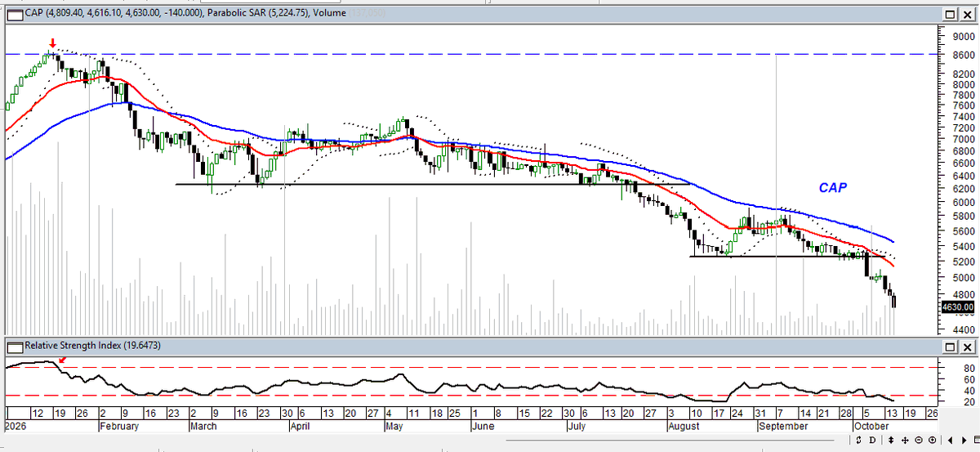This screenshot has width=980, height=452.
Task: Click the 4630.00 current price tag
Action: (x=958, y=307)
